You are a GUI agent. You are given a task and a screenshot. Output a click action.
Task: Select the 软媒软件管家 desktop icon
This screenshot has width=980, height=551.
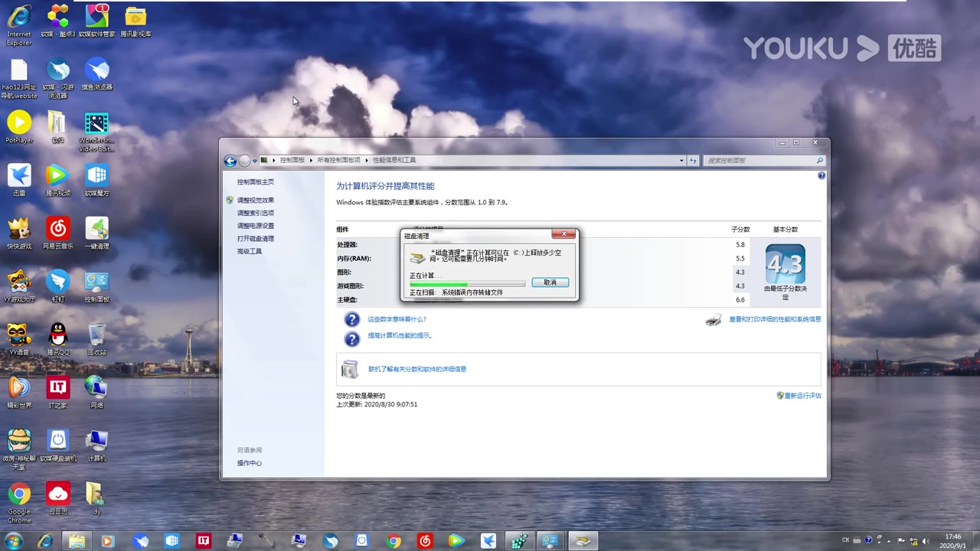tap(96, 21)
